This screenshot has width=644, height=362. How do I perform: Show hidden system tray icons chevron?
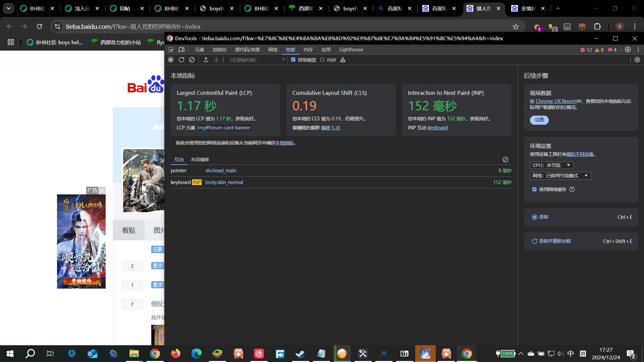pyautogui.click(x=521, y=354)
